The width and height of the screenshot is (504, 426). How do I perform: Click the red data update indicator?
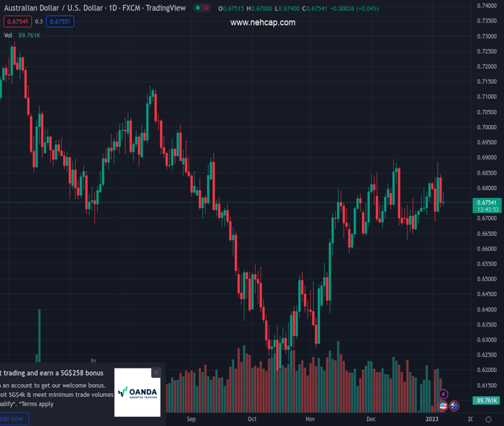[207, 9]
